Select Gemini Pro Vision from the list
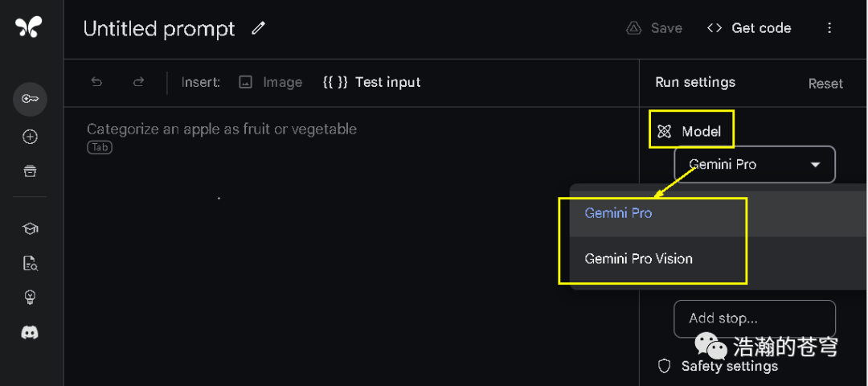The image size is (868, 386). tap(639, 259)
